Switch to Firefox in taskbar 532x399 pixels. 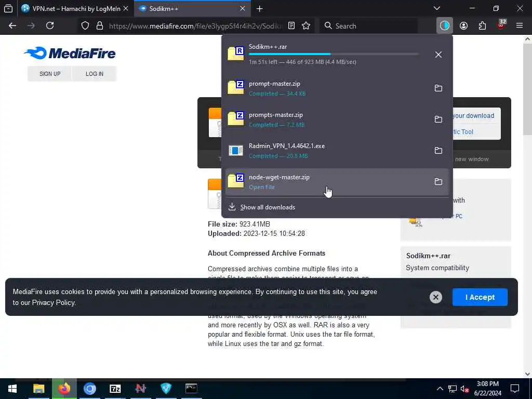tap(64, 389)
